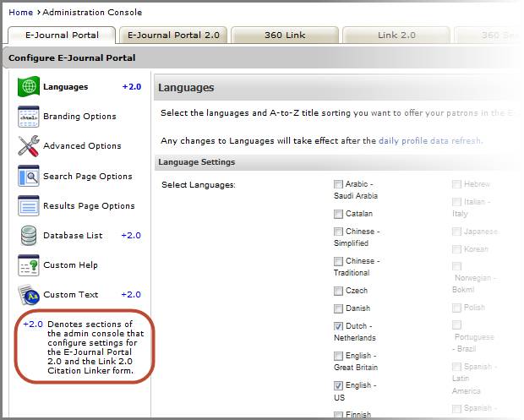
Task: Open the Languages sidebar entry
Action: [x=66, y=87]
